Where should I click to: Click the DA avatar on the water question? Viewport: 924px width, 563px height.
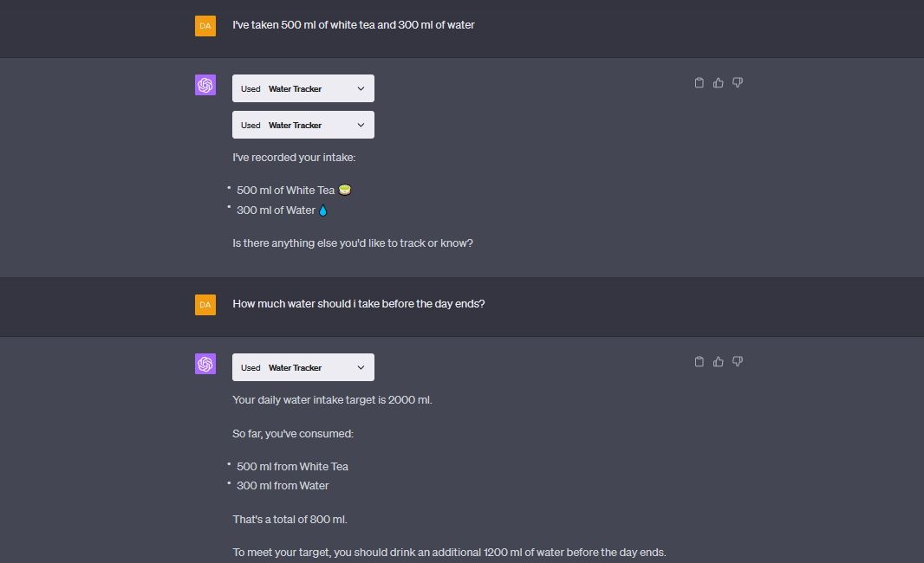[205, 305]
